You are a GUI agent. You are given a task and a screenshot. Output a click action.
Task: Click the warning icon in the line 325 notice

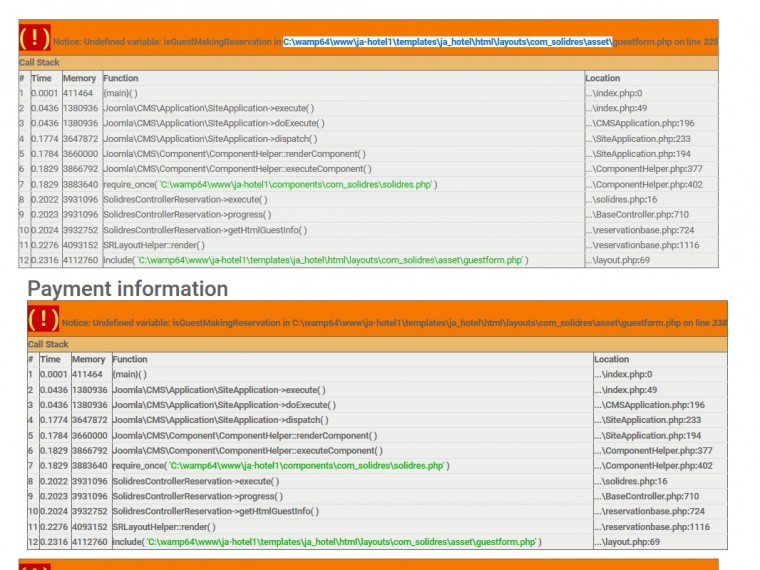[x=34, y=38]
